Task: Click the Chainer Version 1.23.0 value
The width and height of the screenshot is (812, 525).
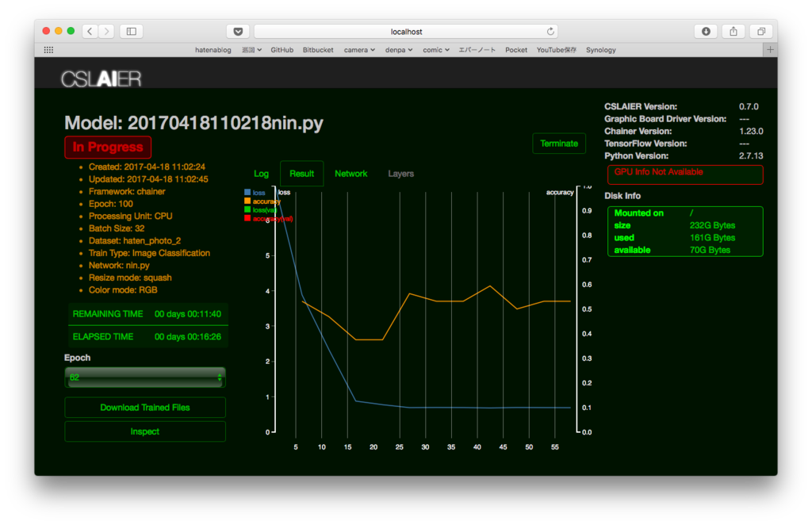Action: (751, 131)
